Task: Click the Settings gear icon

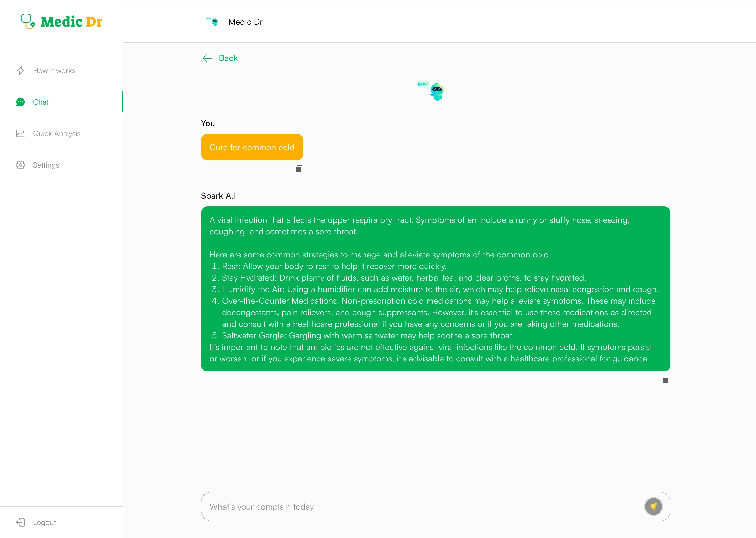Action: [20, 165]
